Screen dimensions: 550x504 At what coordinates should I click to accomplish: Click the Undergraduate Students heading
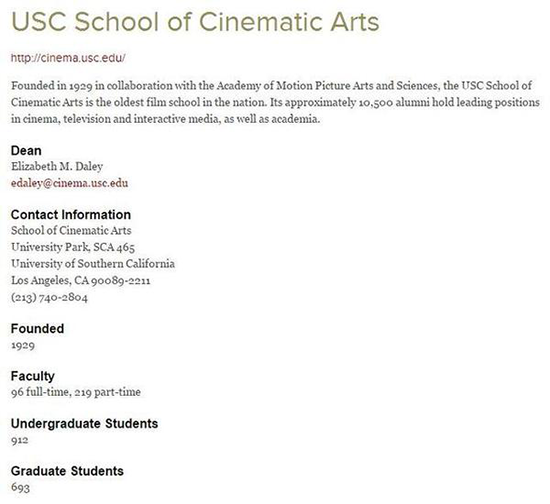(x=85, y=423)
